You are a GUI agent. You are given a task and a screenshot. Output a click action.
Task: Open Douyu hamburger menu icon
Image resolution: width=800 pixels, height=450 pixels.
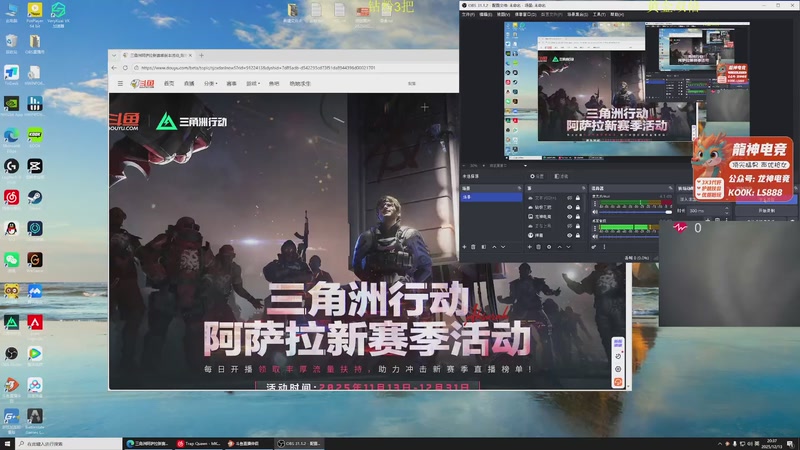pyautogui.click(x=120, y=84)
